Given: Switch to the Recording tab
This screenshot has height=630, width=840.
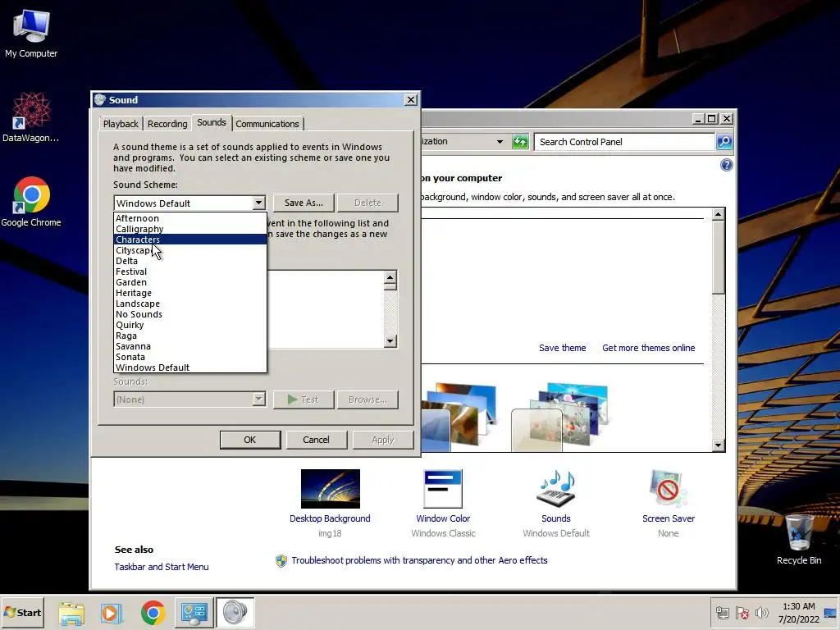Looking at the screenshot, I should pyautogui.click(x=167, y=124).
